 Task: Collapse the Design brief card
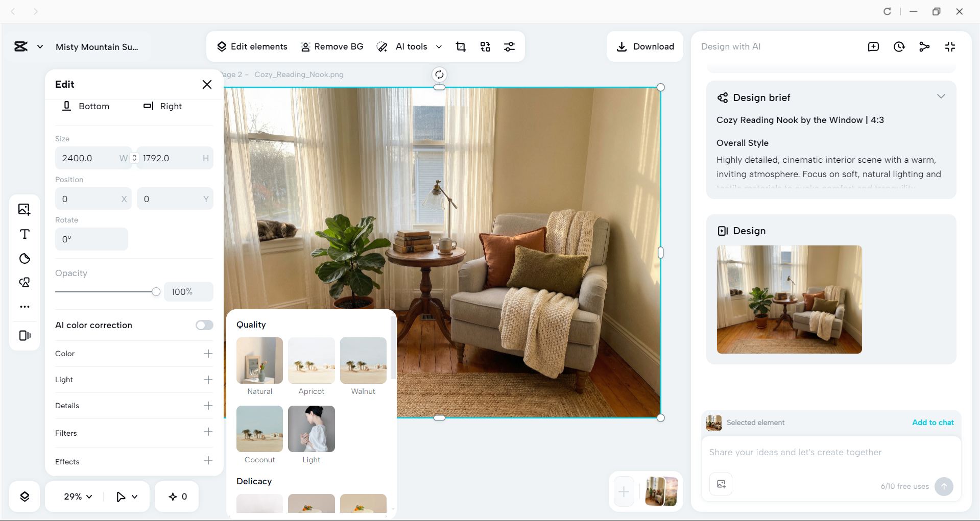point(941,96)
